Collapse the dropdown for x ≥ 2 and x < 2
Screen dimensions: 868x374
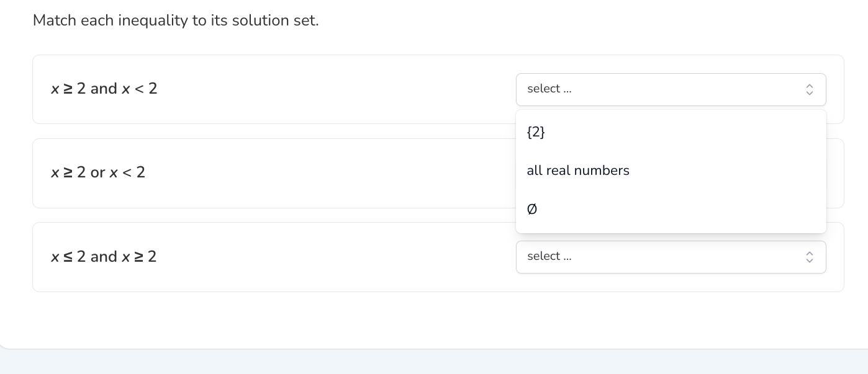tap(671, 89)
